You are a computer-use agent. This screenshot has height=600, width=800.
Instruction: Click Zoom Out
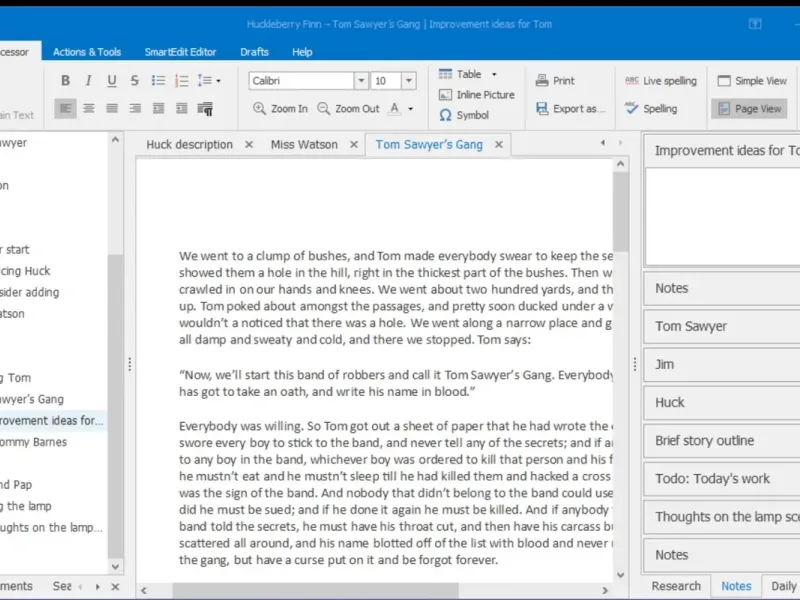[x=348, y=109]
